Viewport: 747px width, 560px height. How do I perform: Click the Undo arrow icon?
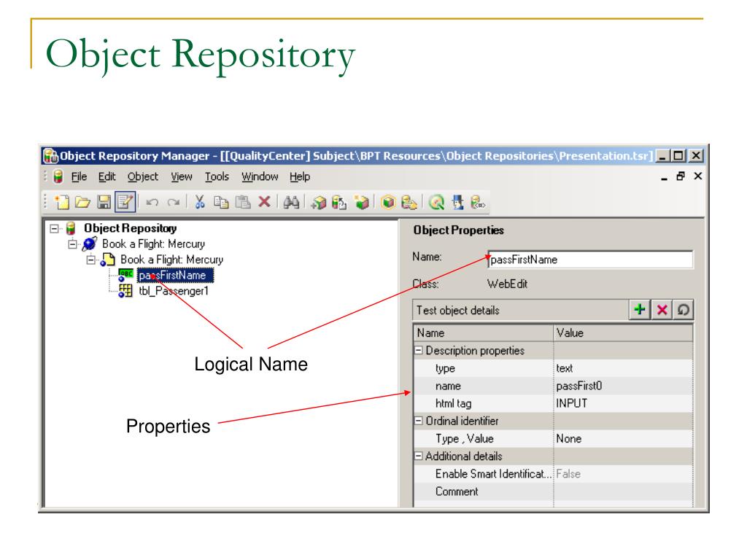click(152, 203)
